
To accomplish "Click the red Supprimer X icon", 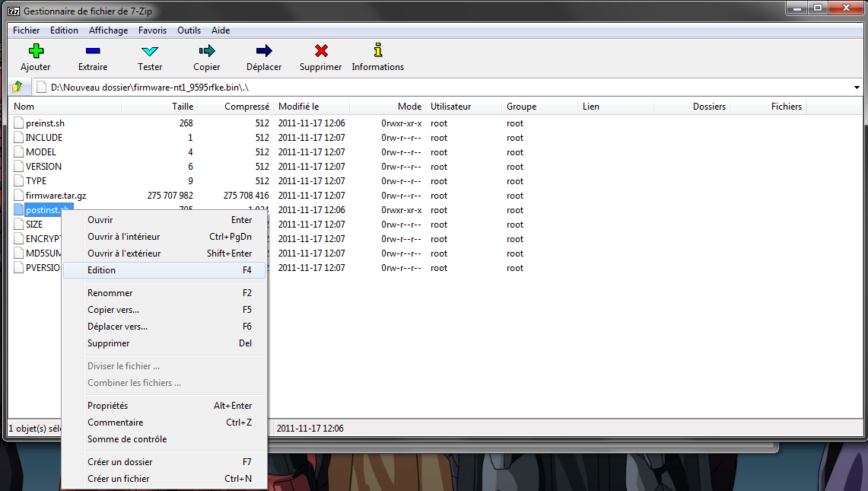I will click(321, 51).
